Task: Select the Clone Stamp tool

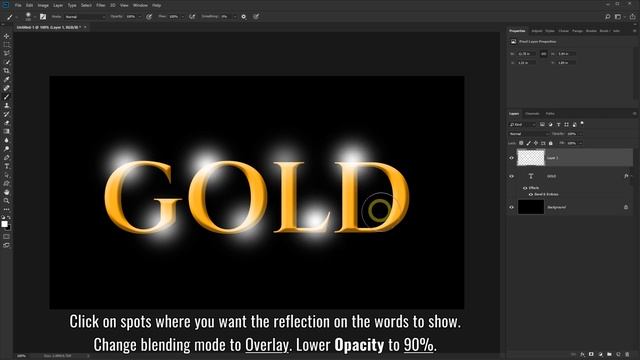Action: click(7, 105)
